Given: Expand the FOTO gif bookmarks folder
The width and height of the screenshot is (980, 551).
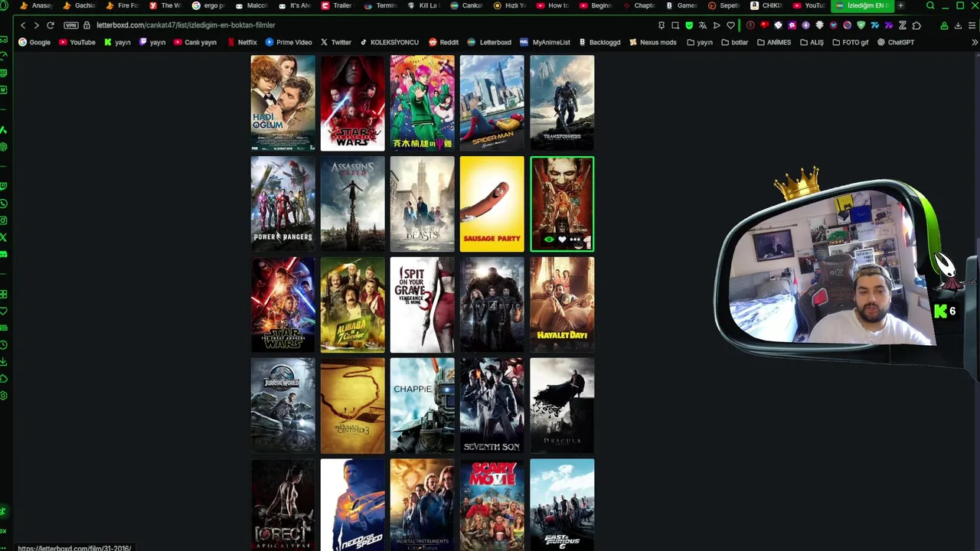Looking at the screenshot, I should (x=851, y=42).
